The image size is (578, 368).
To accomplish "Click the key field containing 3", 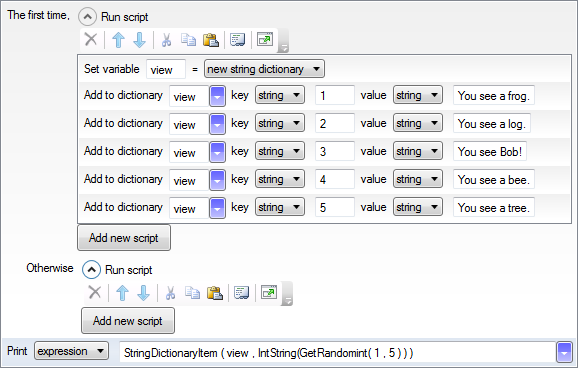I will click(x=335, y=152).
